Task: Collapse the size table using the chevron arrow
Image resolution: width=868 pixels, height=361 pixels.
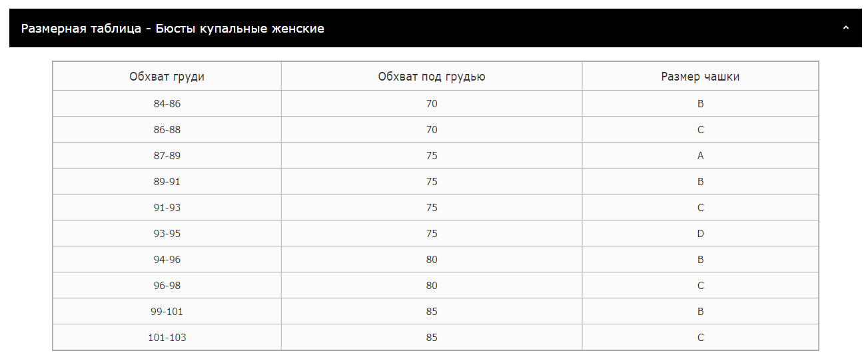Action: click(846, 28)
